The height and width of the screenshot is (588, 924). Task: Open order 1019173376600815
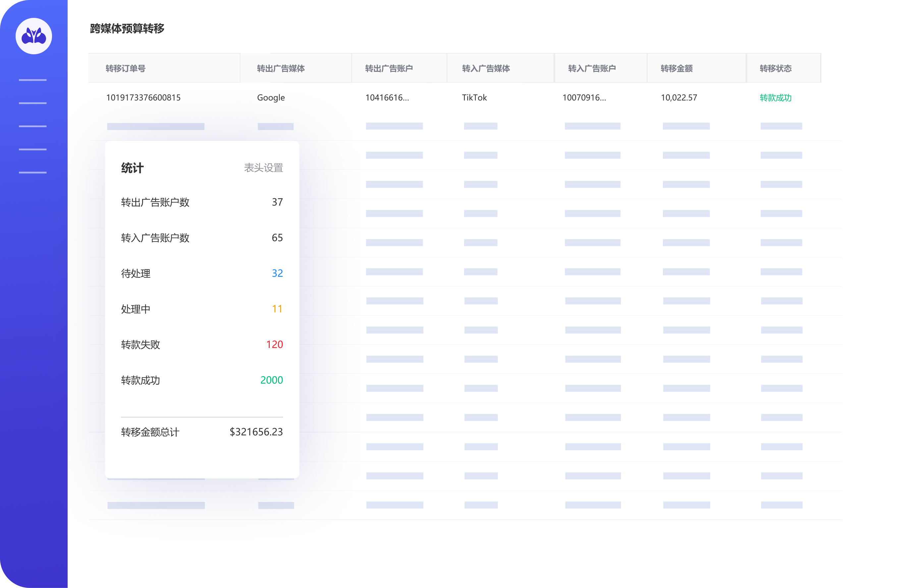[143, 97]
